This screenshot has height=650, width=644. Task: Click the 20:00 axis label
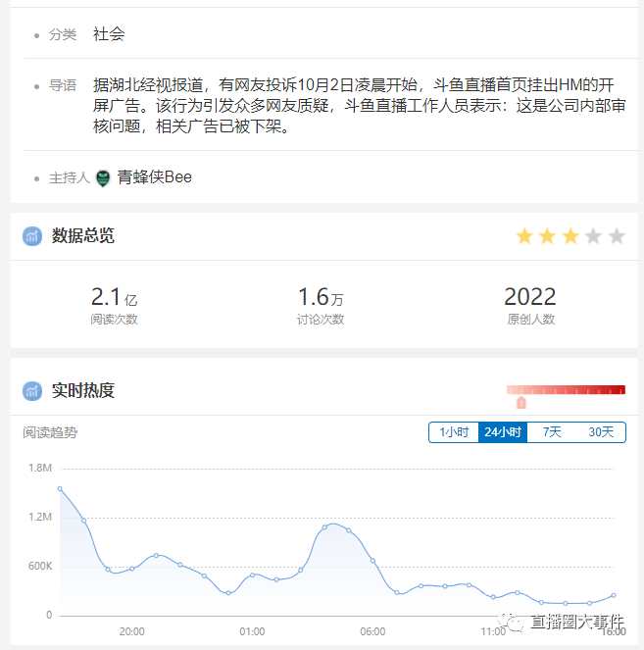tap(131, 631)
